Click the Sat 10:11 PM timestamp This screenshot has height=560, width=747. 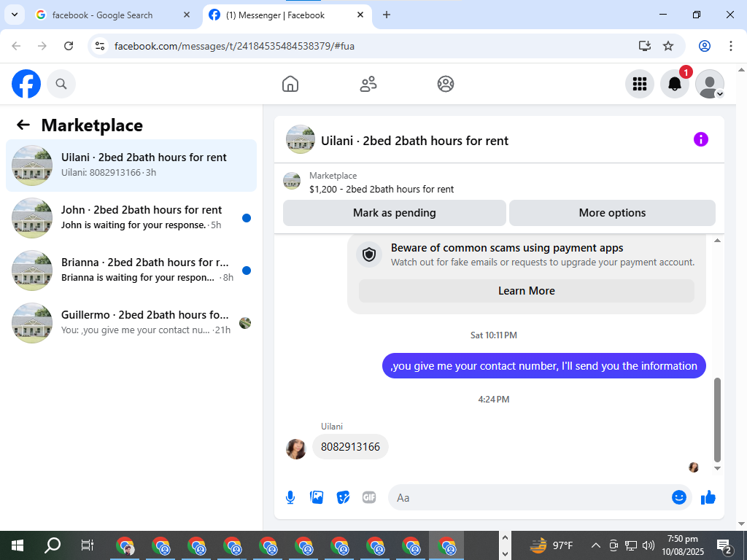pyautogui.click(x=494, y=335)
